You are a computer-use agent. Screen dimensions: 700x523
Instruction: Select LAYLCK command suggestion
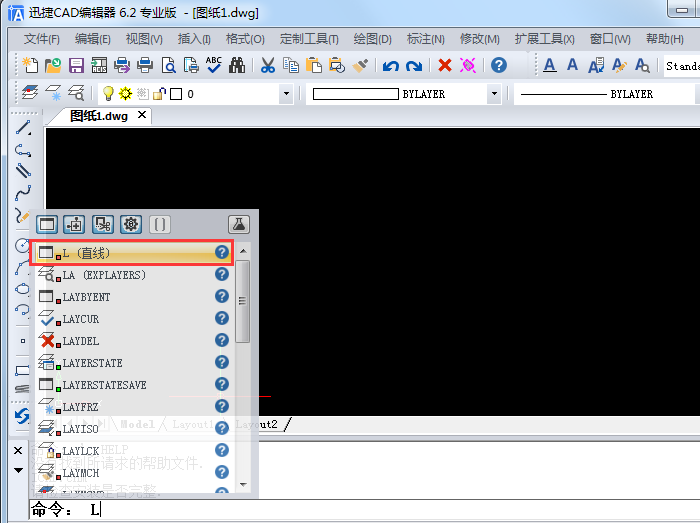point(134,450)
